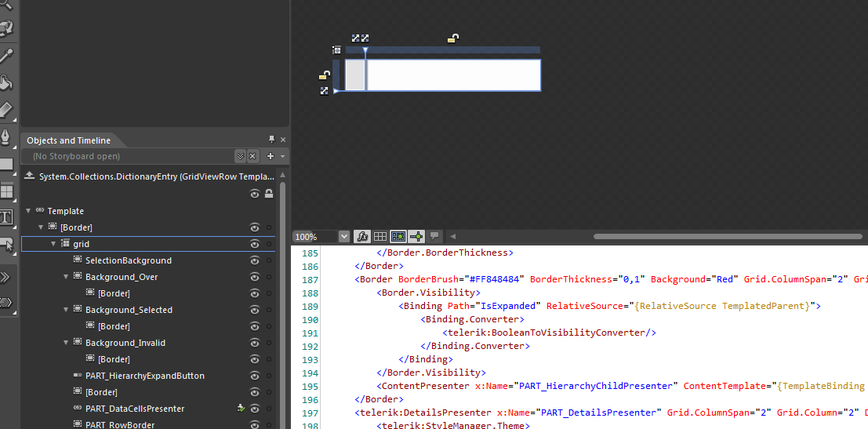Hide the SelectionBackground element
This screenshot has width=868, height=429.
click(255, 260)
